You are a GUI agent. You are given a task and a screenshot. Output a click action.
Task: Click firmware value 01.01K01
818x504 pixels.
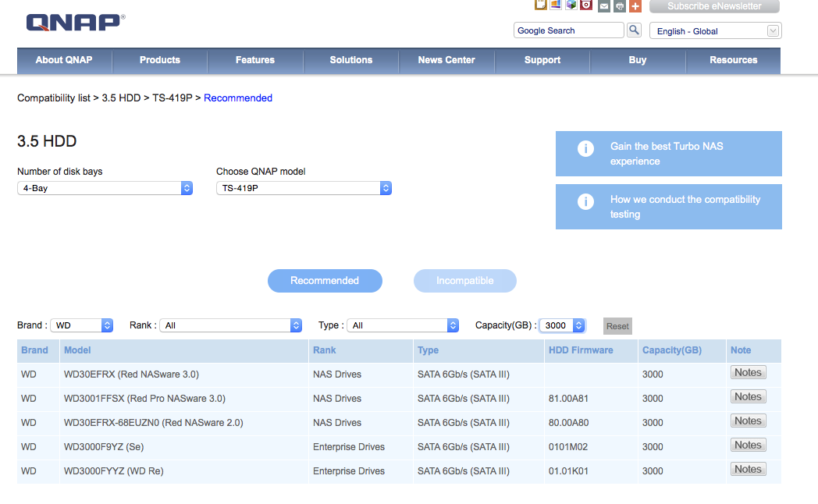tap(568, 471)
